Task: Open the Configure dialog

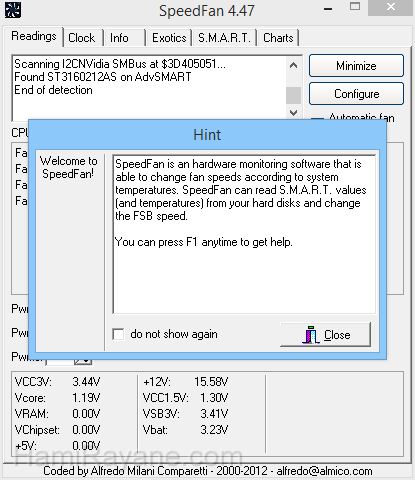Action: click(x=356, y=94)
